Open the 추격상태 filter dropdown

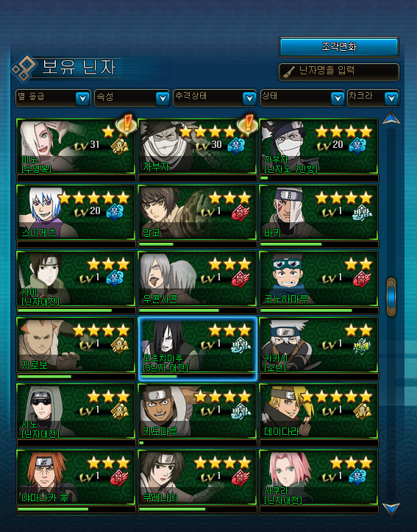[x=215, y=98]
